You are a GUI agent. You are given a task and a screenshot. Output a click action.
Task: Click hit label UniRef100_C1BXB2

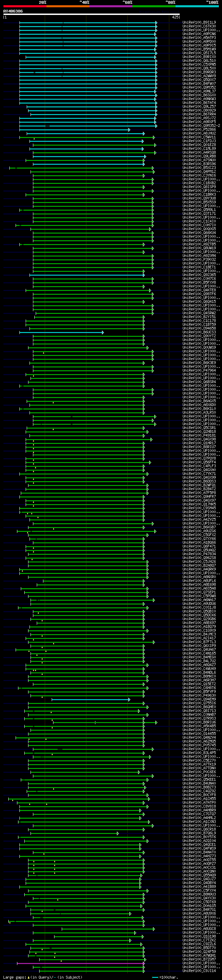199,183
